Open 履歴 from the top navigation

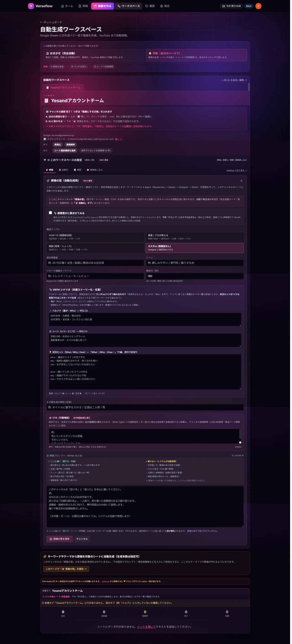(x=150, y=6)
